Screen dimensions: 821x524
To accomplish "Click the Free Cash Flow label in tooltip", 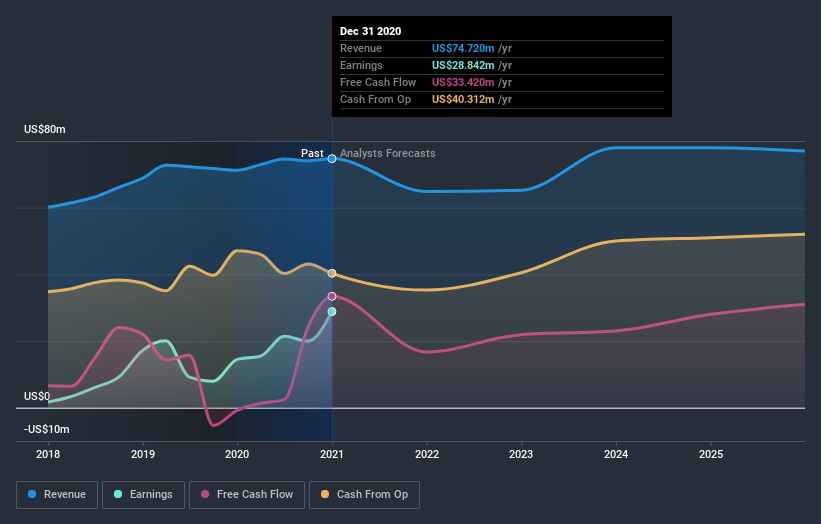I will click(378, 82).
